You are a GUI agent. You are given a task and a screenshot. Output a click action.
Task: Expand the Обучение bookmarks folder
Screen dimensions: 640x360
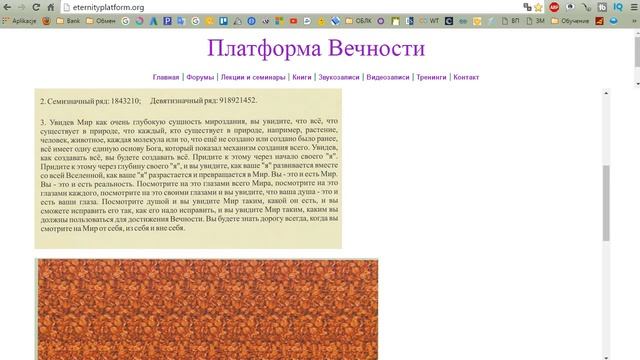click(x=570, y=21)
